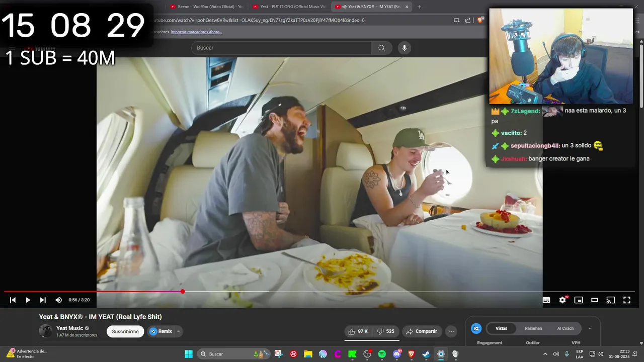Expand the Remix dropdown arrow
The image size is (644, 362).
tap(178, 331)
